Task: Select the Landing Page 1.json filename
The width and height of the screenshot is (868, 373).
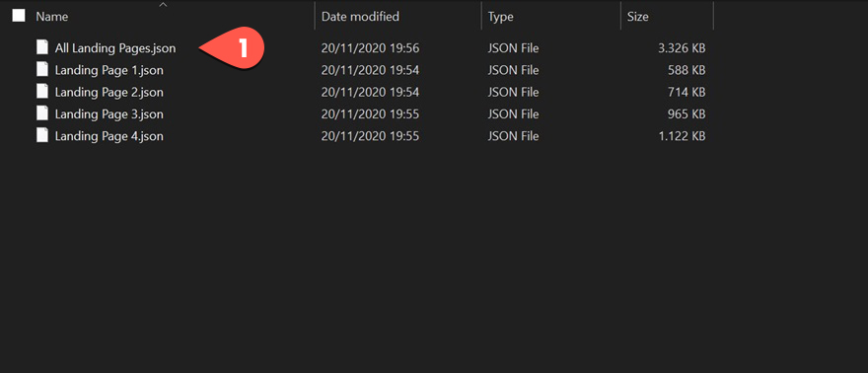Action: tap(109, 70)
